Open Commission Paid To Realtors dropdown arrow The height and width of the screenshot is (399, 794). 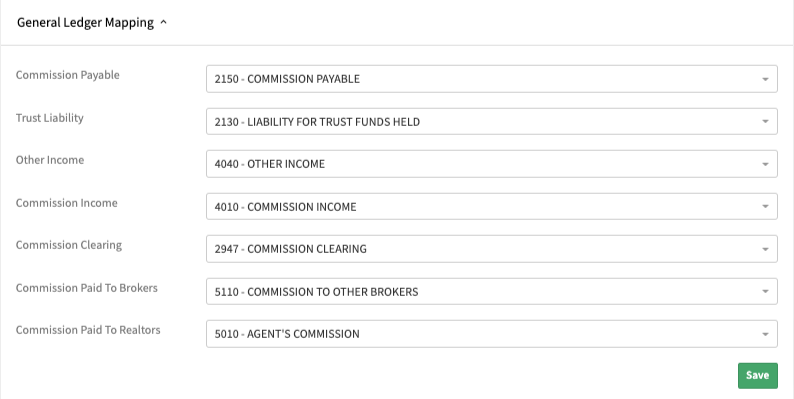tap(765, 334)
